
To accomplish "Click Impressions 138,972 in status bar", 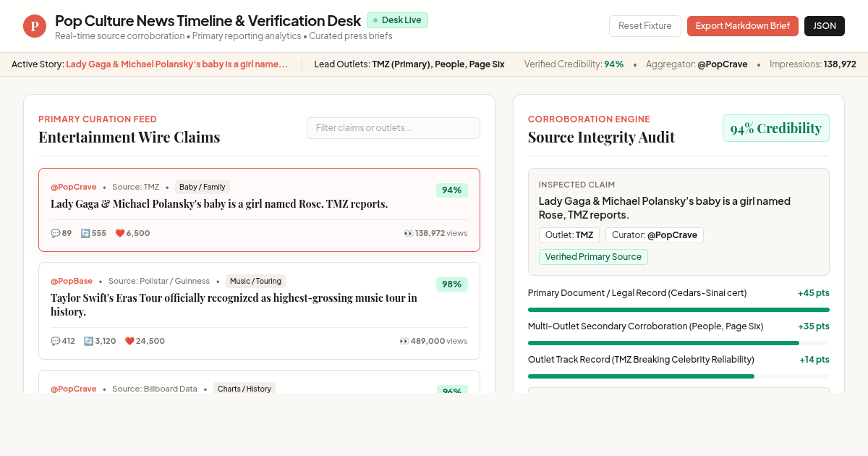I will [813, 64].
